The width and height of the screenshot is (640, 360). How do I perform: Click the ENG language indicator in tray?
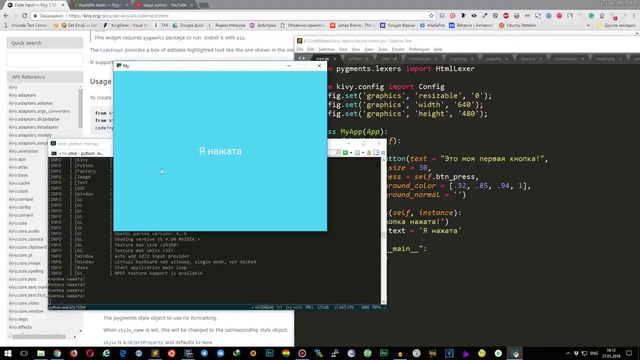tap(594, 353)
